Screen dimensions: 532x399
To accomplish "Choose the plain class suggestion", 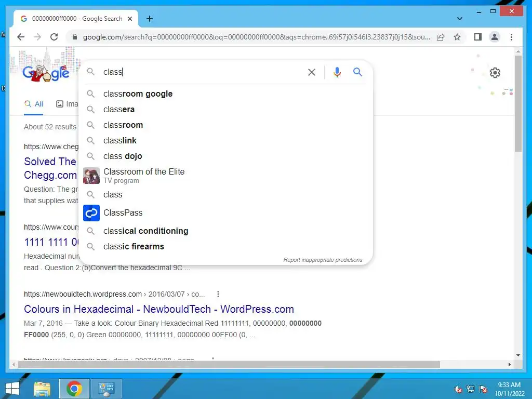I will (225, 194).
